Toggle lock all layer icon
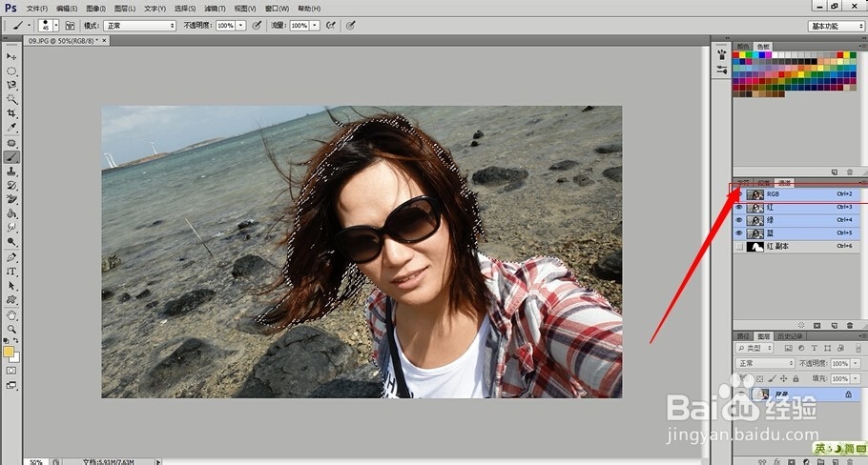Image resolution: width=868 pixels, height=465 pixels. tap(796, 378)
